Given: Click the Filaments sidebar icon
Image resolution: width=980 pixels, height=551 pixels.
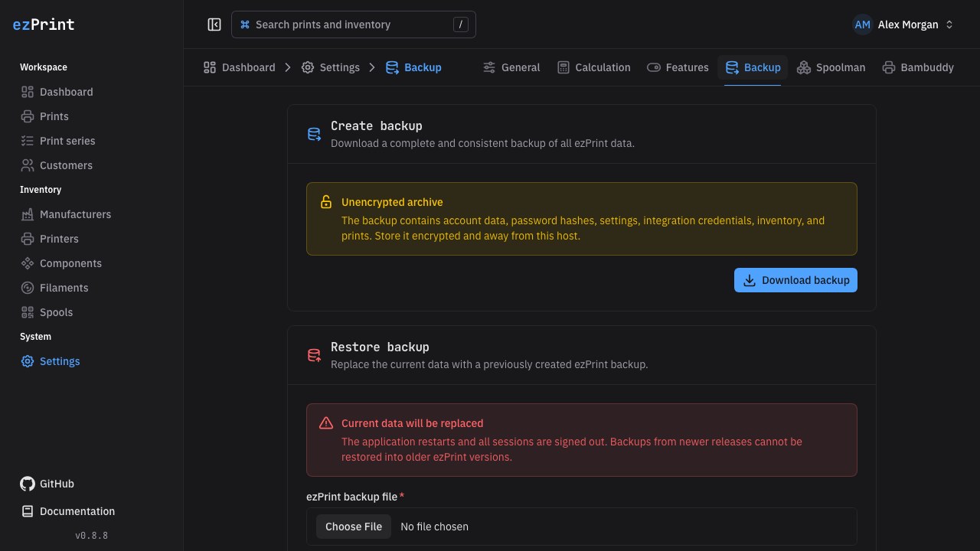Looking at the screenshot, I should click(x=28, y=288).
